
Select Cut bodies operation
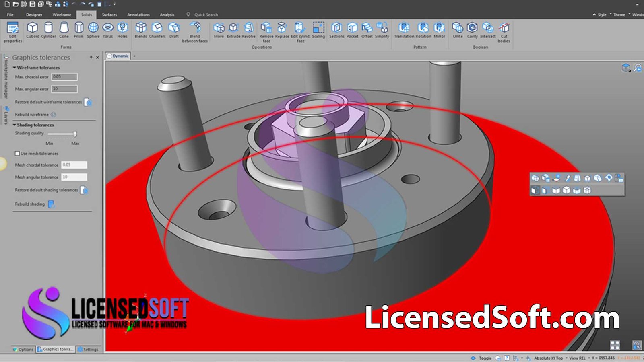504,32
